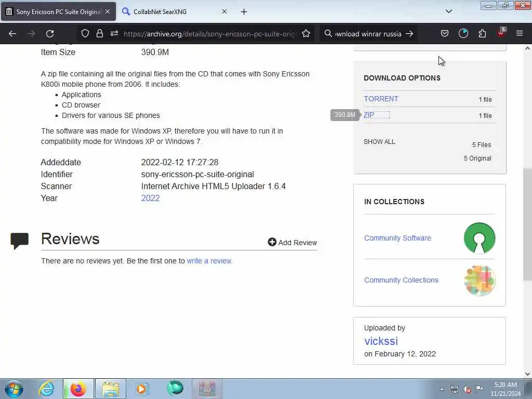Click the muted volume tray icon
This screenshot has height=399, width=532.
(x=467, y=390)
